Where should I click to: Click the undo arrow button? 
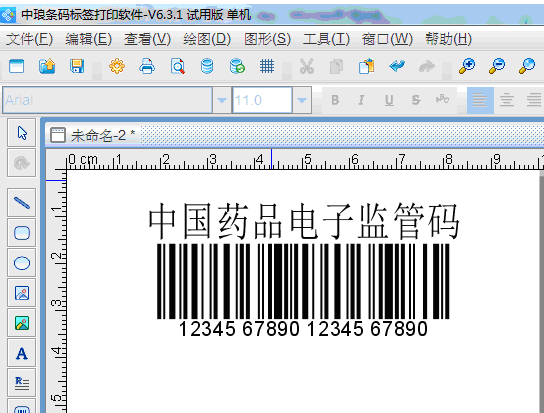[x=397, y=66]
